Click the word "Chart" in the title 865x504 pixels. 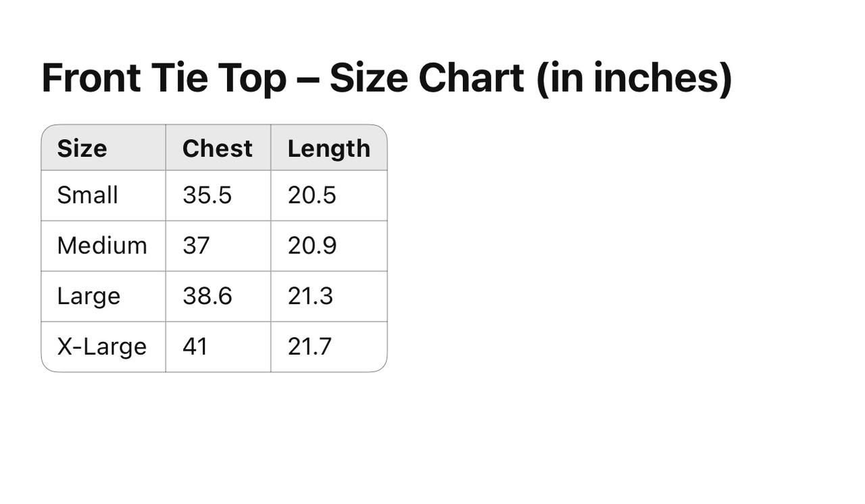[x=471, y=78]
